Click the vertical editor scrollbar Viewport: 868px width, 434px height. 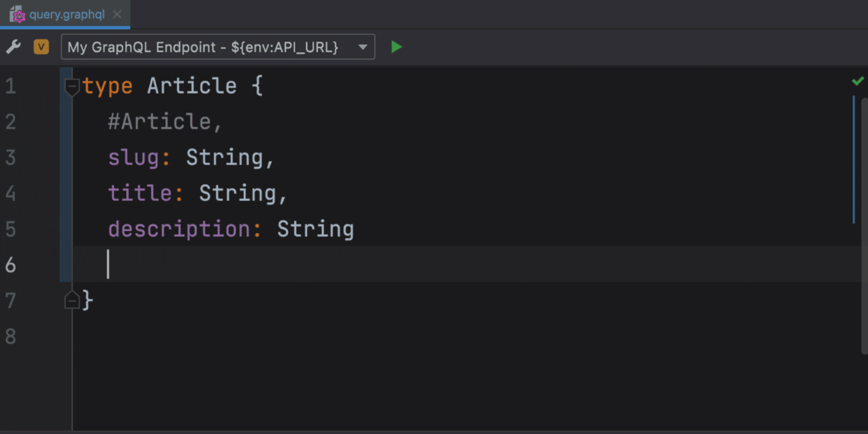click(x=864, y=225)
